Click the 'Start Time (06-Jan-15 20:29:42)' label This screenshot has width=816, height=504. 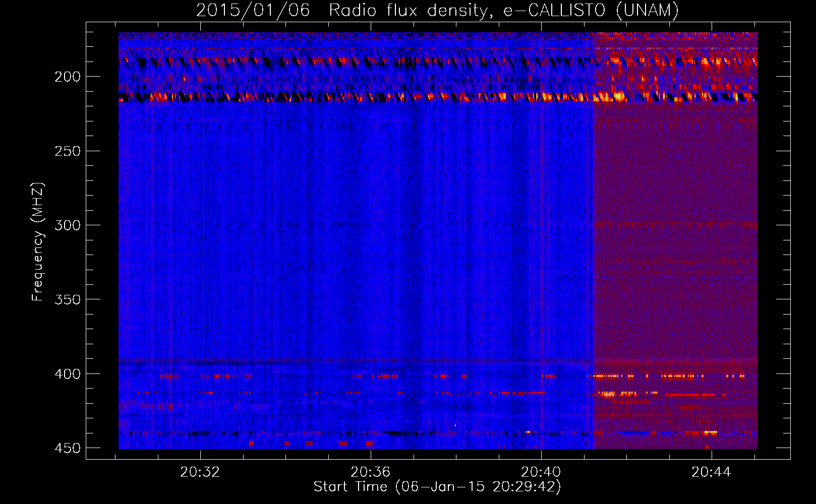pos(437,487)
